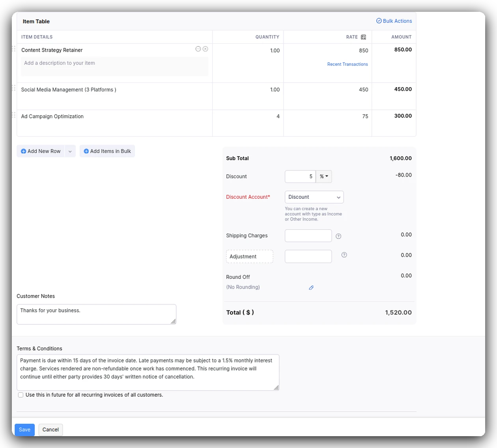The height and width of the screenshot is (448, 497).
Task: Show help for Adjustment
Action: (x=344, y=255)
